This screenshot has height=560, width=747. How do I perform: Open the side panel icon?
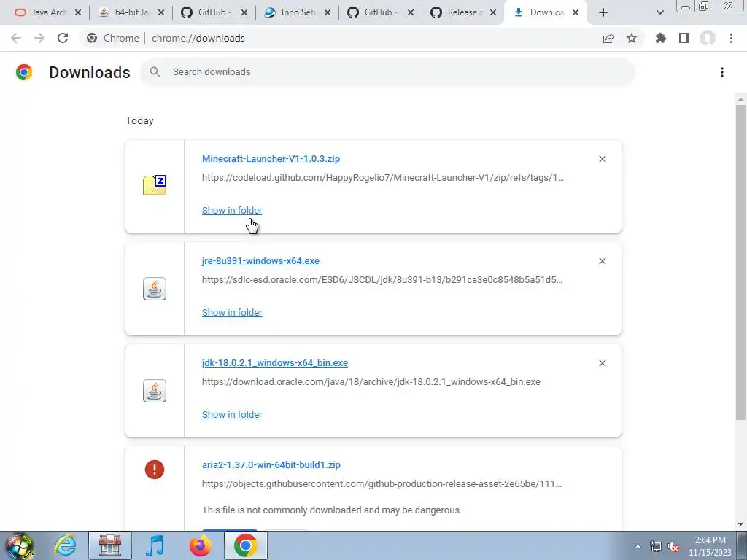click(x=684, y=38)
